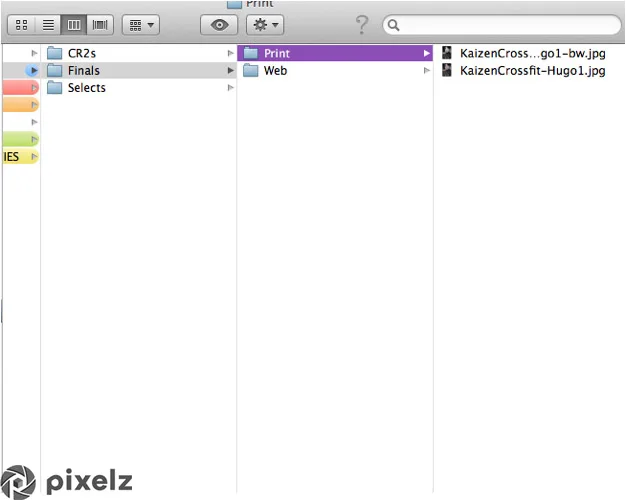
Task: Select the yellow-labeled item ending in IES
Action: click(21, 156)
